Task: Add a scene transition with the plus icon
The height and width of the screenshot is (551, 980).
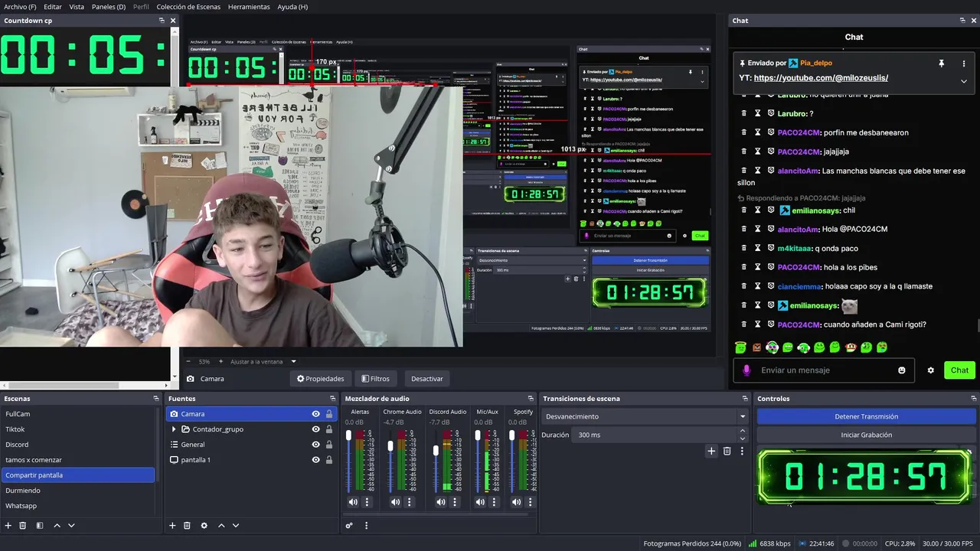Action: (x=711, y=452)
